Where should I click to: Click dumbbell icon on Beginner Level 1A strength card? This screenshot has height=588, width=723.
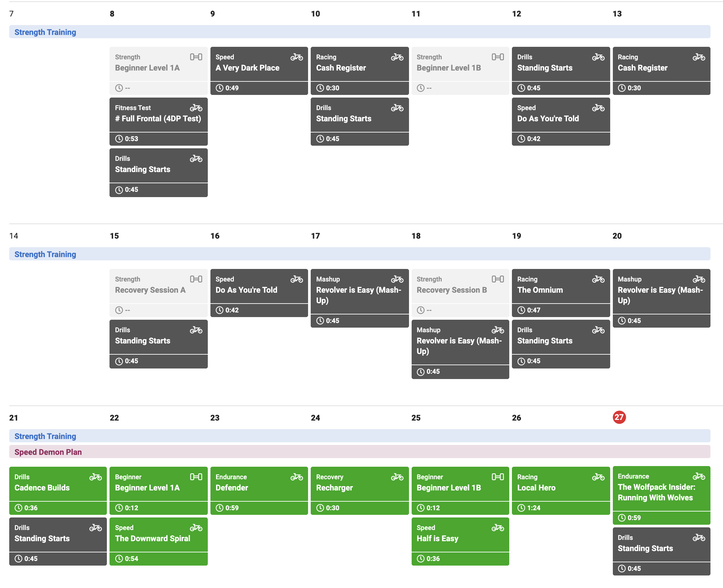[196, 57]
